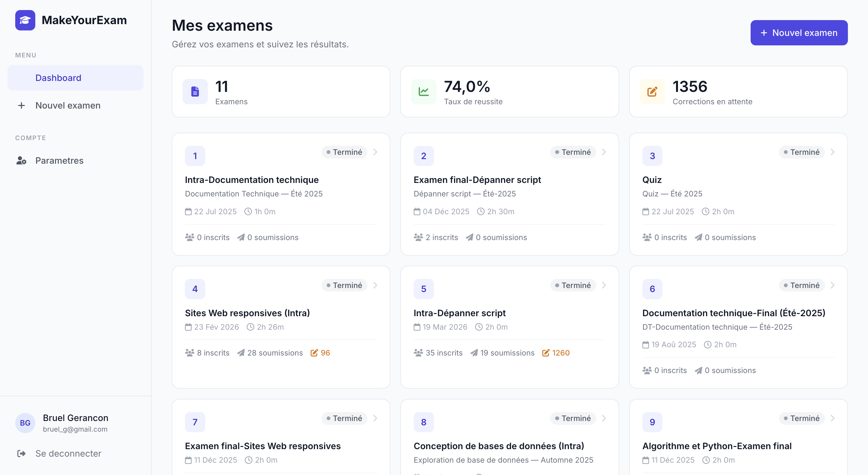The image size is (868, 475).
Task: Click the 1356 Corrections en attente value
Action: click(x=690, y=87)
